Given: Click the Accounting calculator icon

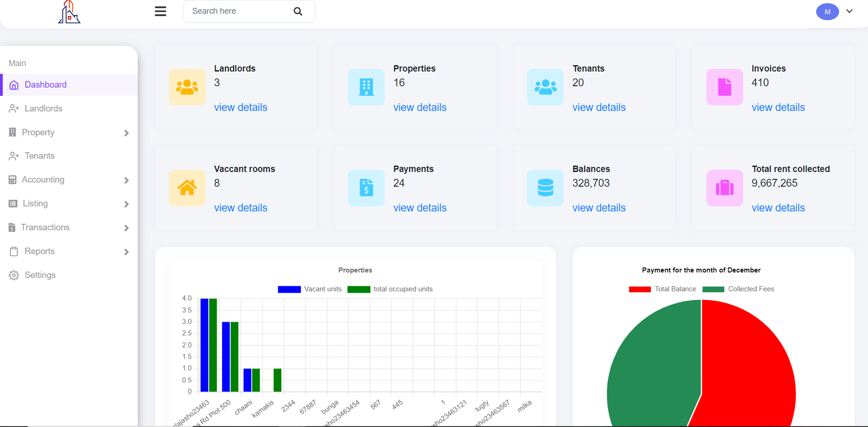Looking at the screenshot, I should (12, 180).
